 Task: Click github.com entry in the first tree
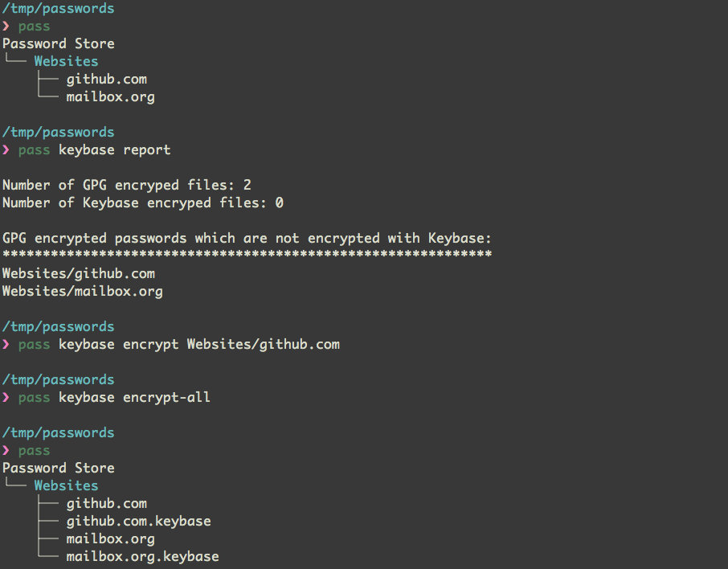point(106,80)
